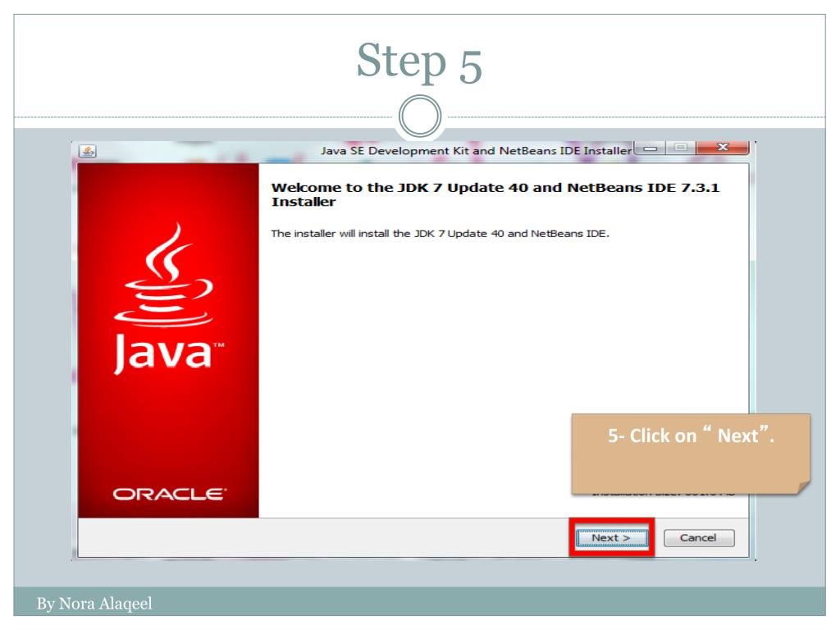Click the 'Step 5' slide title
Image resolution: width=840 pixels, height=630 pixels.
(419, 62)
